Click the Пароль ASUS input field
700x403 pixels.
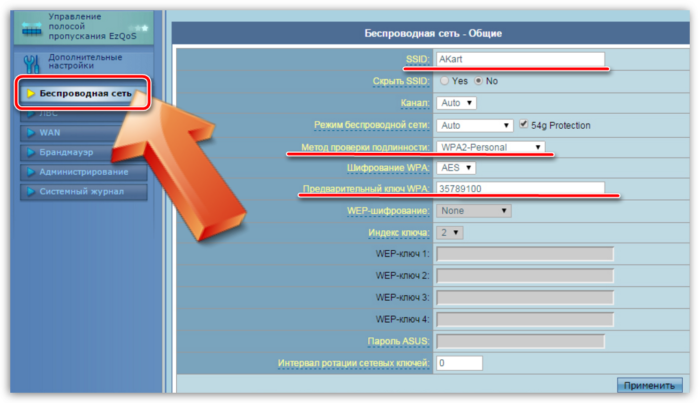coord(521,341)
